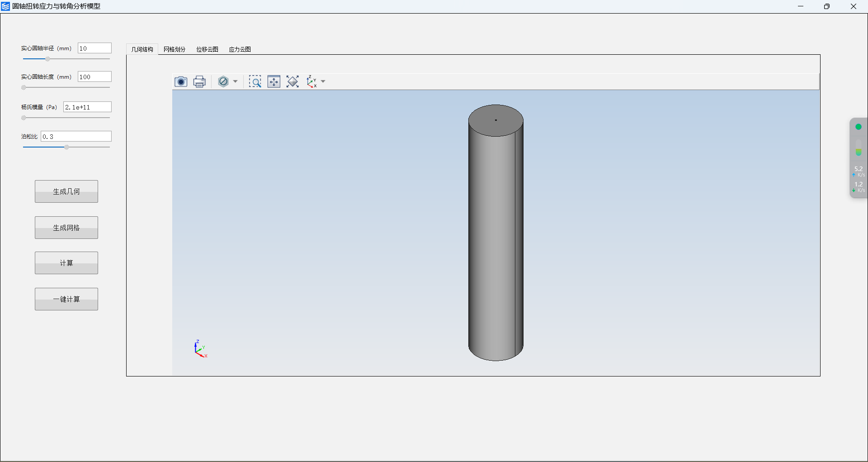Click the 一键计算 button
The height and width of the screenshot is (462, 868).
click(x=66, y=299)
